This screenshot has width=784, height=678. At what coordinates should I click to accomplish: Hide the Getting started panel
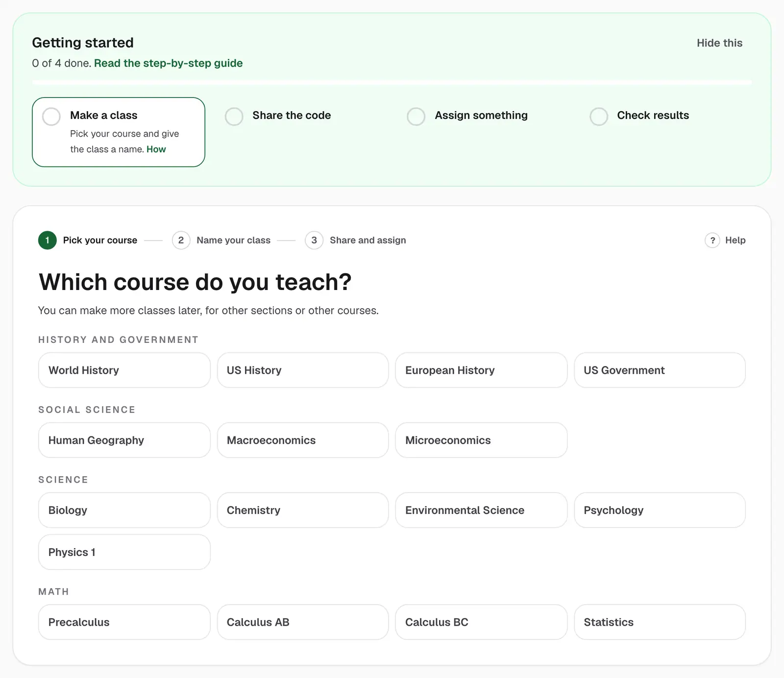point(719,43)
